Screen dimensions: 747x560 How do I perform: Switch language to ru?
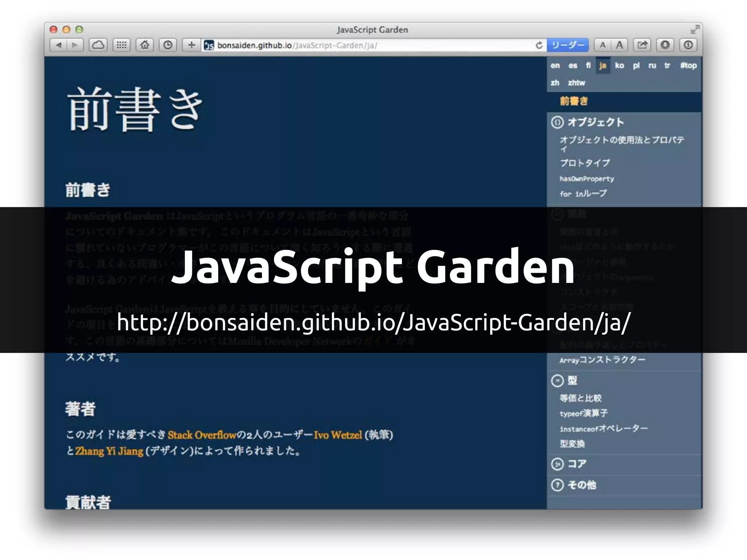[x=652, y=66]
